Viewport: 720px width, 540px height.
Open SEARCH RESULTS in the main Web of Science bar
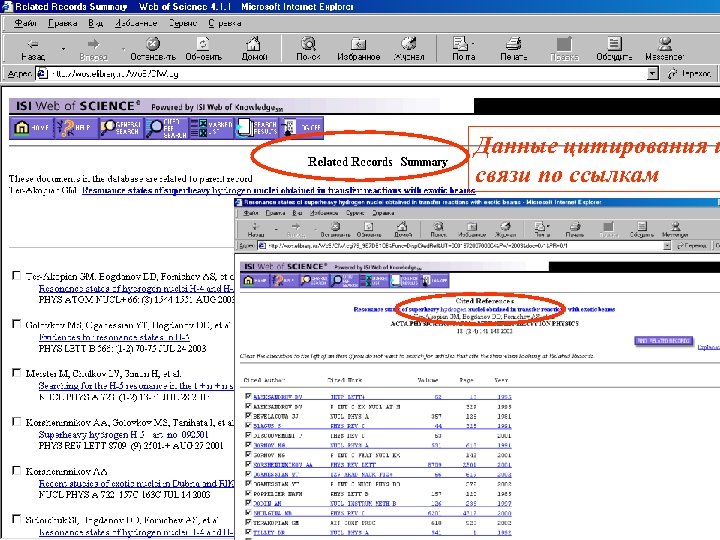pyautogui.click(x=256, y=128)
